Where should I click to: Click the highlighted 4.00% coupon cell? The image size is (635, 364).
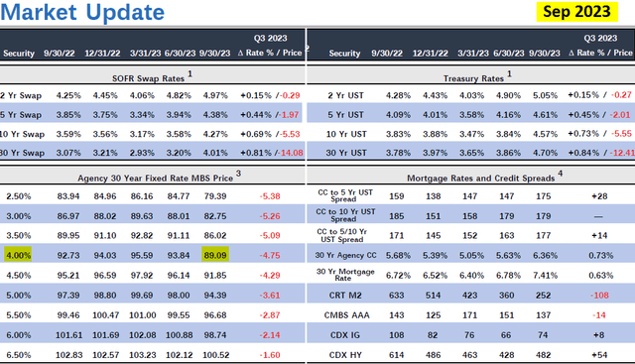18,256
